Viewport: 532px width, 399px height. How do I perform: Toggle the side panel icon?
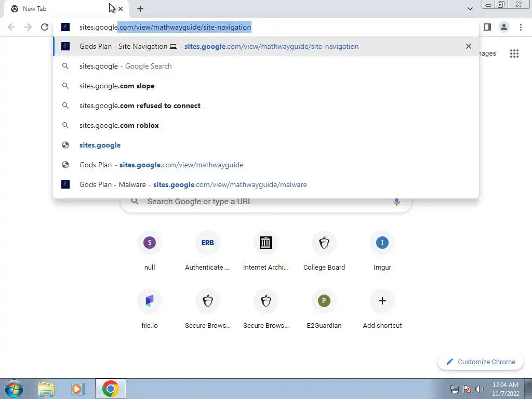pos(487,27)
